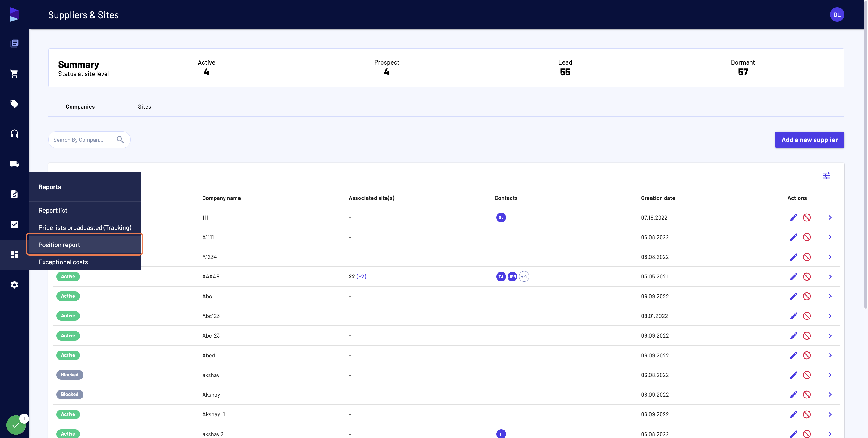
Task: Open the dashboard reports sidebar icon
Action: point(14,255)
